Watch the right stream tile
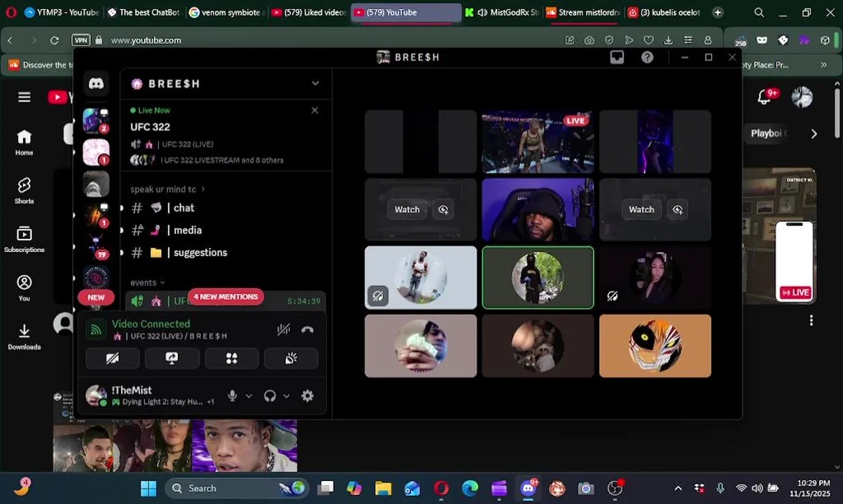The width and height of the screenshot is (843, 504). pyautogui.click(x=641, y=209)
